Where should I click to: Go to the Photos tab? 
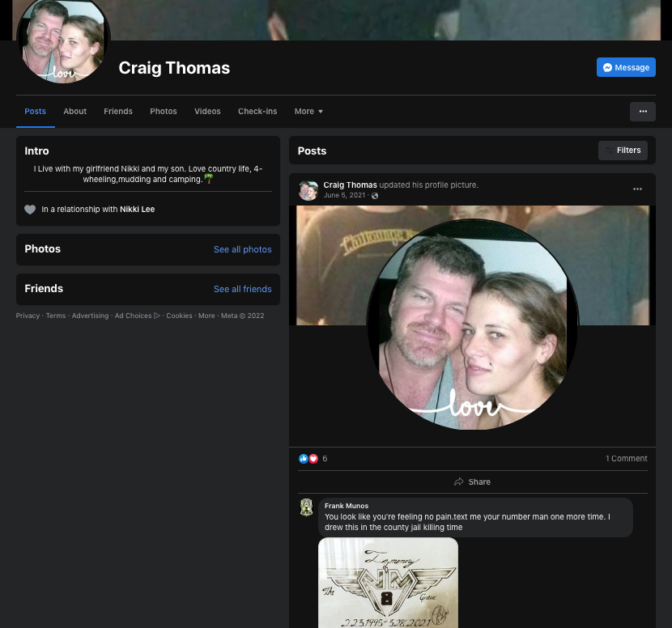(x=164, y=112)
